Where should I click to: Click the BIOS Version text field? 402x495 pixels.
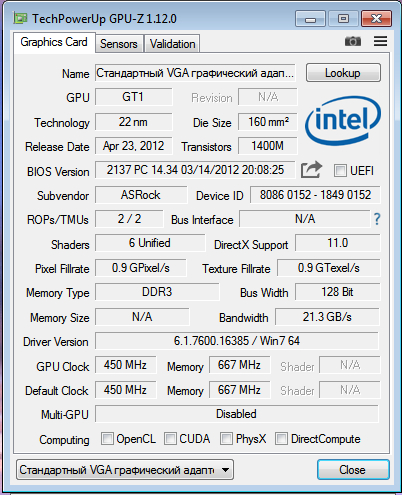click(x=195, y=170)
